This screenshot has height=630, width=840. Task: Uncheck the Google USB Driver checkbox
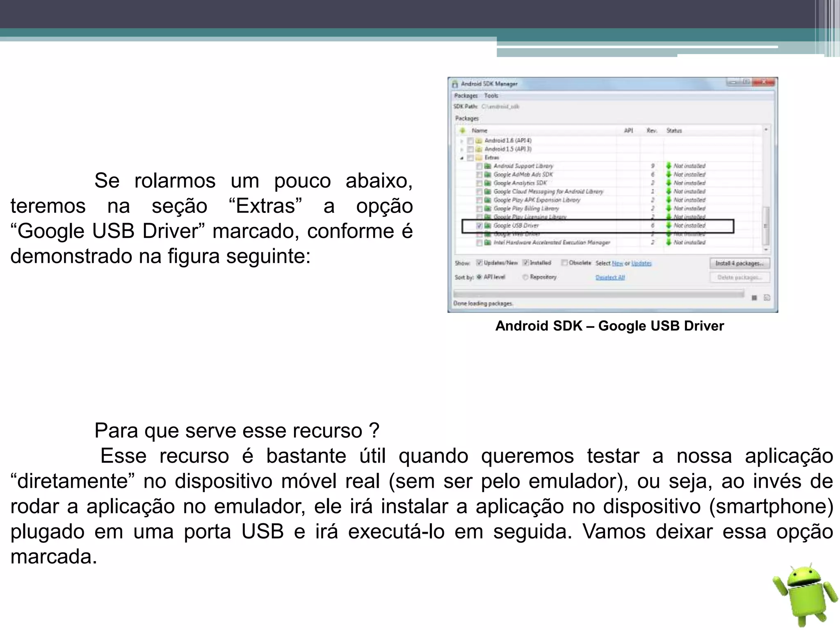click(479, 226)
